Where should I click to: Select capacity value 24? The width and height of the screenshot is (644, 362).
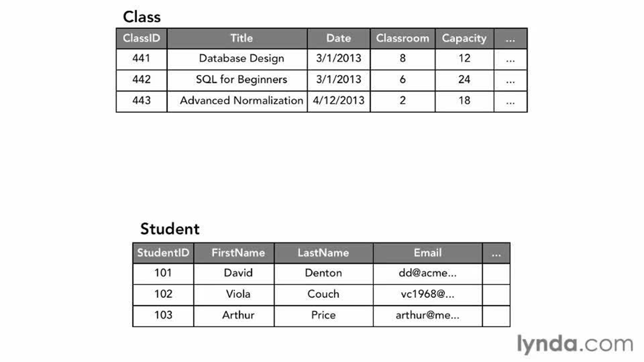pos(464,79)
